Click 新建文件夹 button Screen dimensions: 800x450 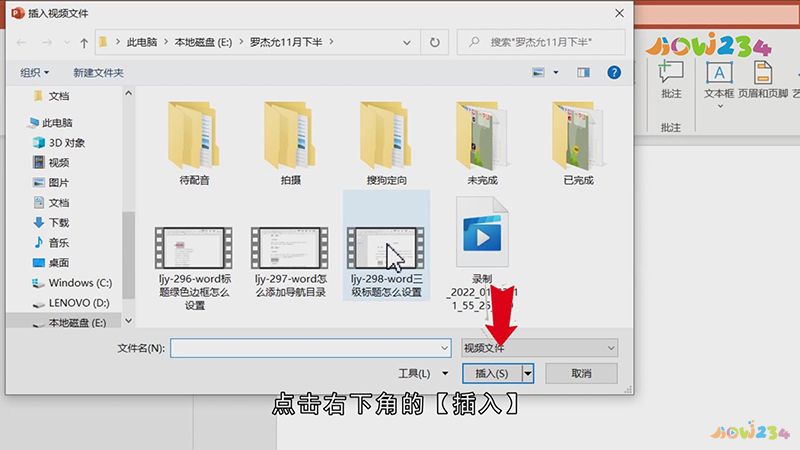98,72
